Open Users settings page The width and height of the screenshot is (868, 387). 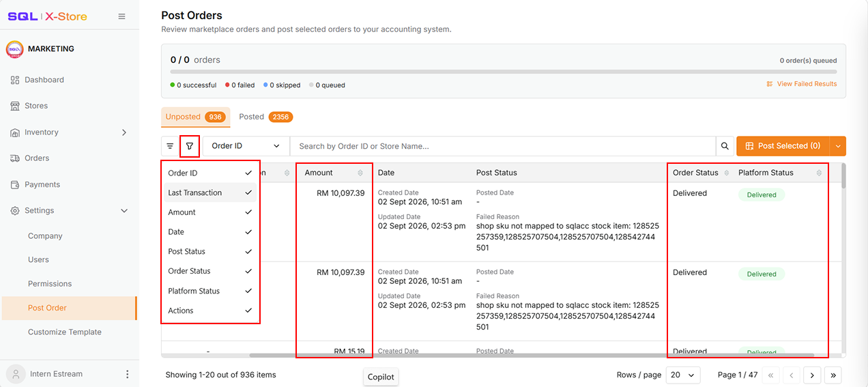(x=38, y=260)
